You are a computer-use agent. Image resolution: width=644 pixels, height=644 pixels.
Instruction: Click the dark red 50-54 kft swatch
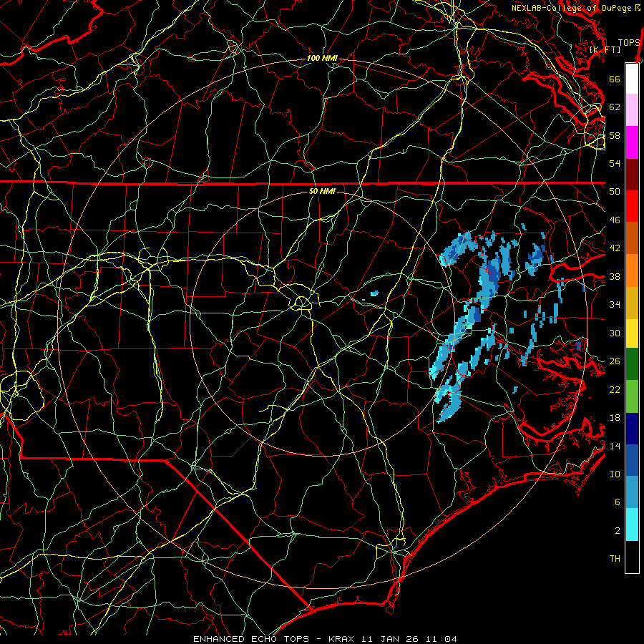pyautogui.click(x=632, y=175)
